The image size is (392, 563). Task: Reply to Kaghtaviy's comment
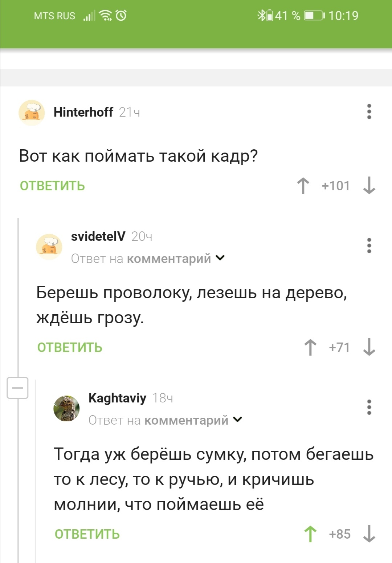(87, 534)
